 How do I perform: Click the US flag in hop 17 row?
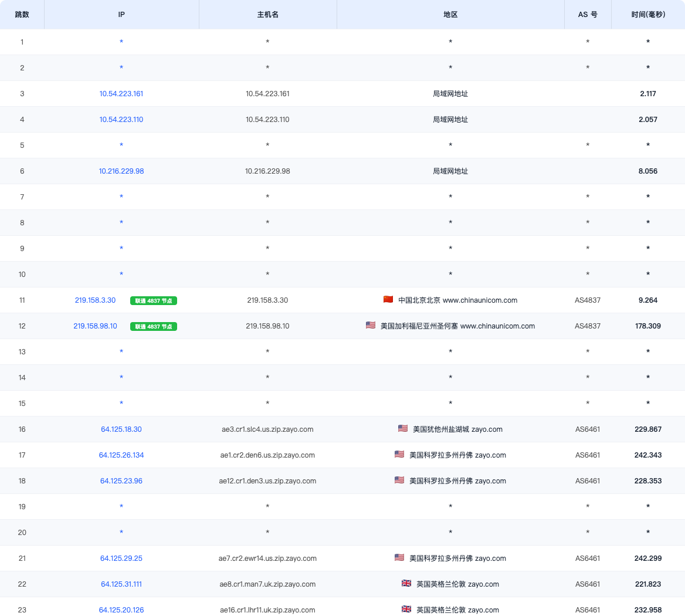click(399, 454)
